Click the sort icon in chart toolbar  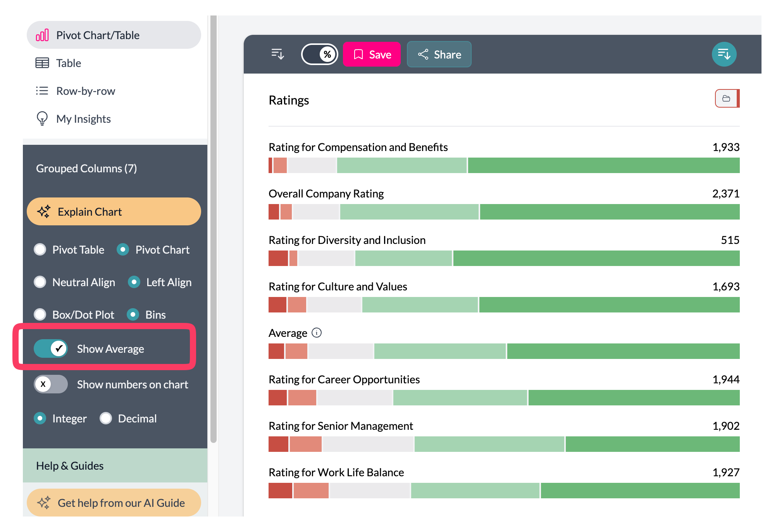tap(277, 54)
